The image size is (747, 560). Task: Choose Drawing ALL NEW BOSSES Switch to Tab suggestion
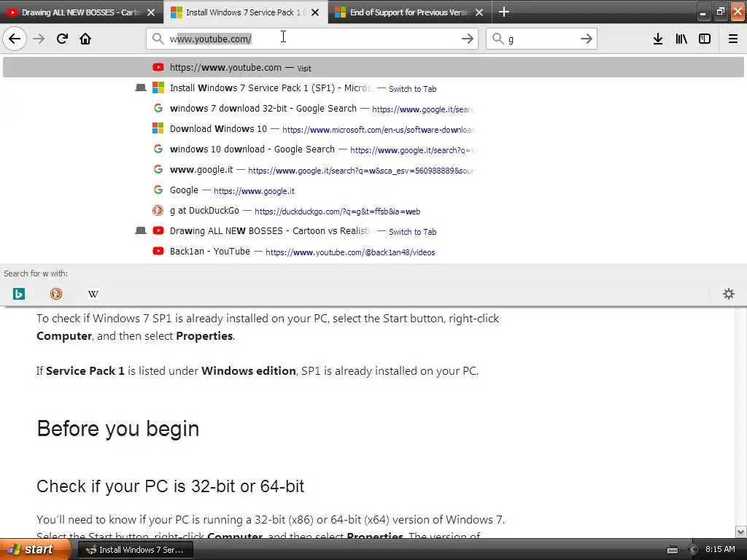coord(373,231)
